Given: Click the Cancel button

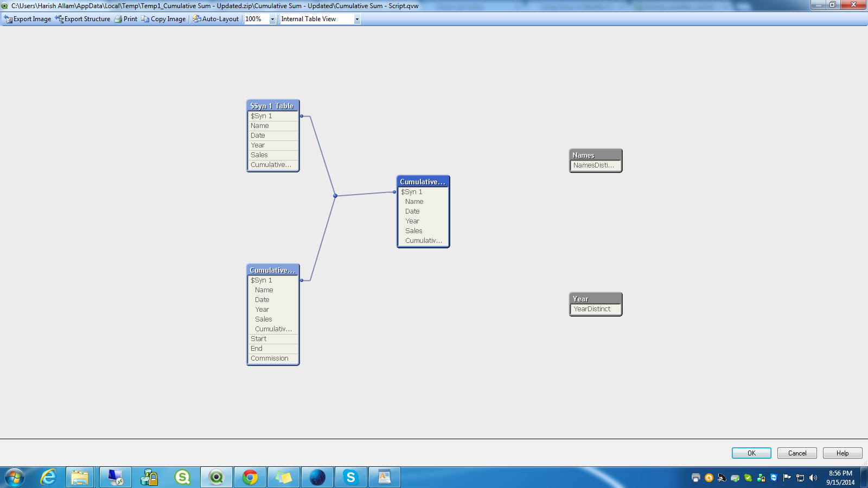Looking at the screenshot, I should 797,453.
